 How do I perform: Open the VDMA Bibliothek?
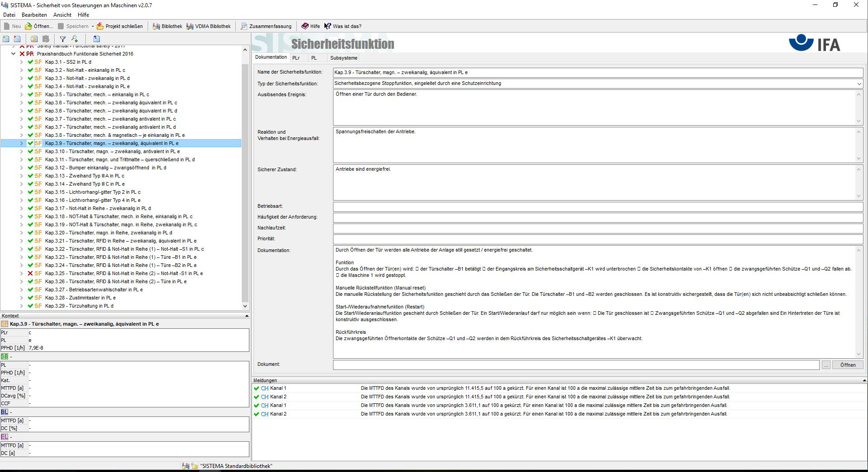[x=208, y=26]
